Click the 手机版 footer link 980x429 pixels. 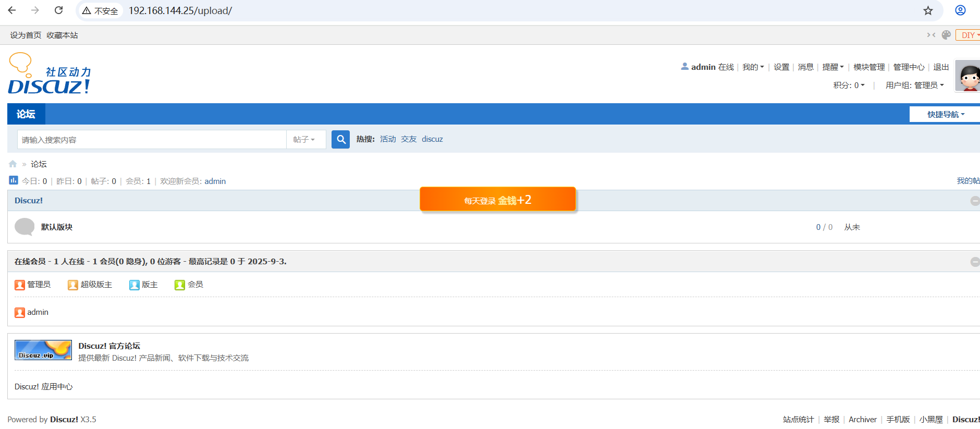click(x=898, y=419)
